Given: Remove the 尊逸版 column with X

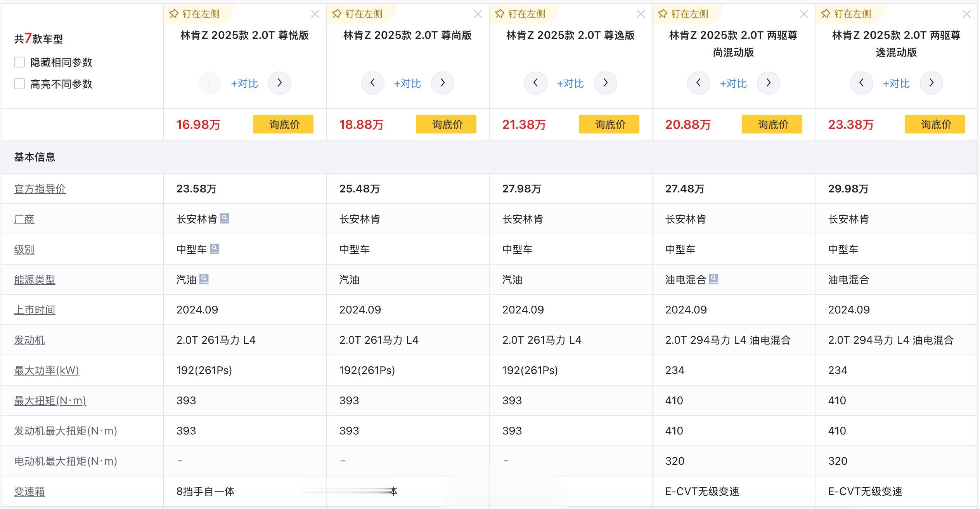Looking at the screenshot, I should pos(641,14).
